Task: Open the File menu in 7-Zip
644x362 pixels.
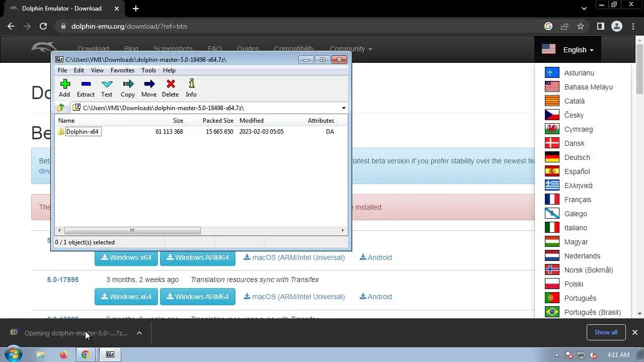Action: [x=62, y=70]
